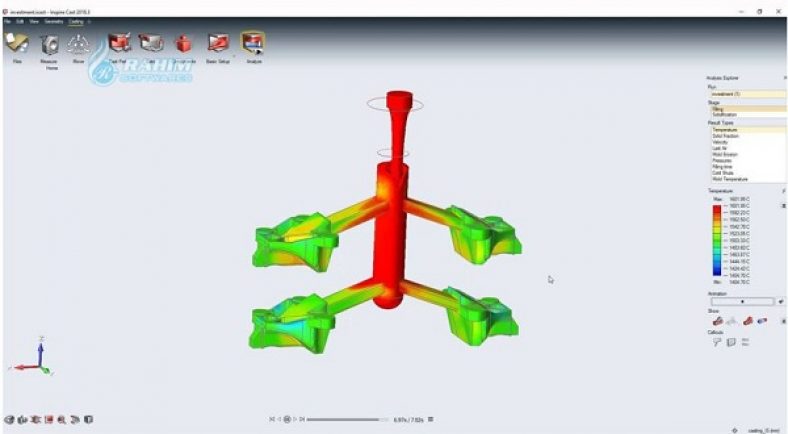This screenshot has width=788, height=434.
Task: Click the Min temperature value field
Action: point(739,282)
